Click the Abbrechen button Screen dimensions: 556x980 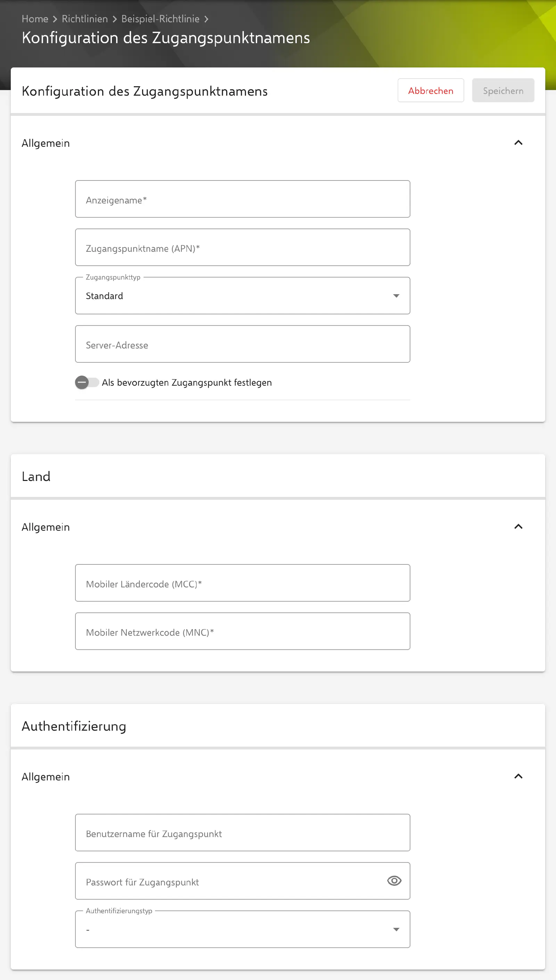430,90
